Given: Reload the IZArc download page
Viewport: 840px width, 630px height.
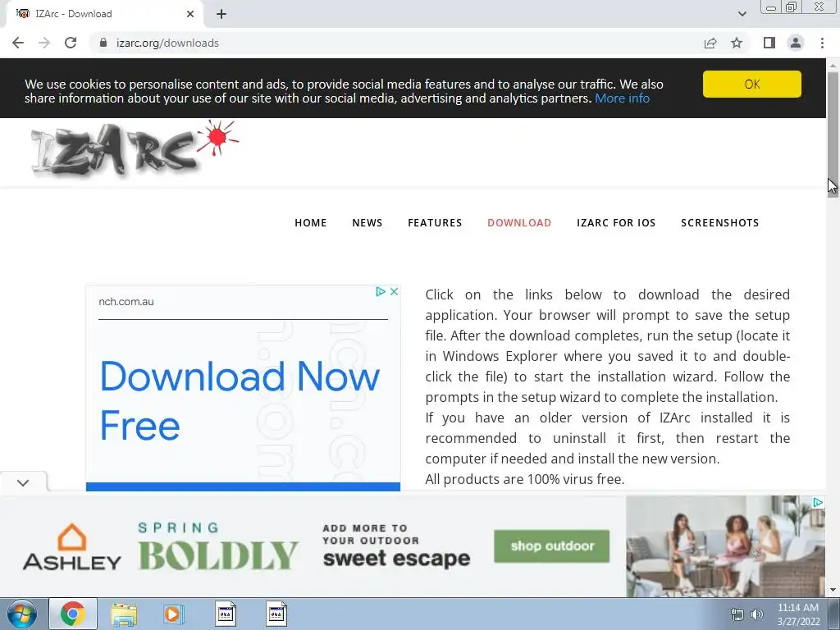Looking at the screenshot, I should [71, 43].
